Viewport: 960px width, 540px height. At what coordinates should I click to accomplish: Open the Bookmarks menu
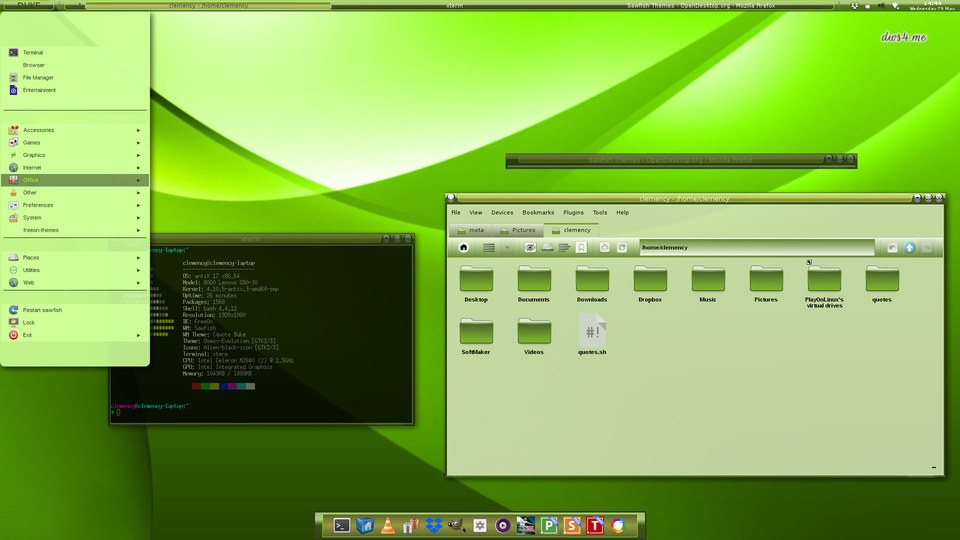tap(538, 212)
